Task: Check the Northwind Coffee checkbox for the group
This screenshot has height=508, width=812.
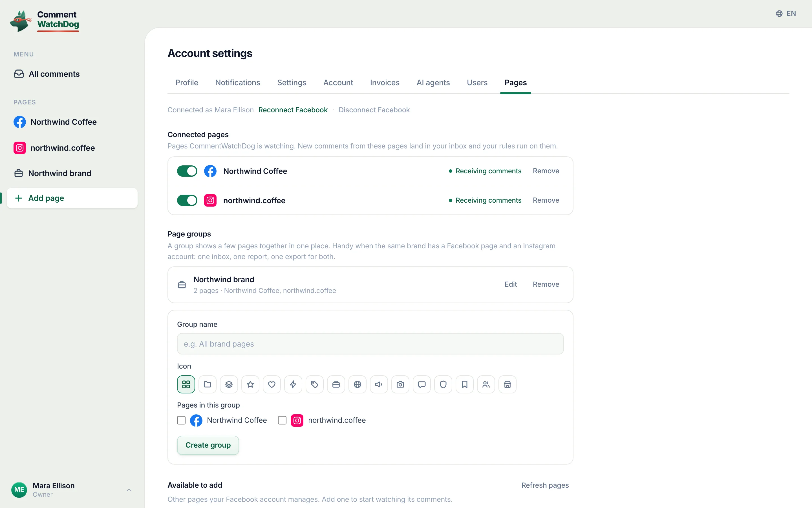Action: tap(181, 420)
